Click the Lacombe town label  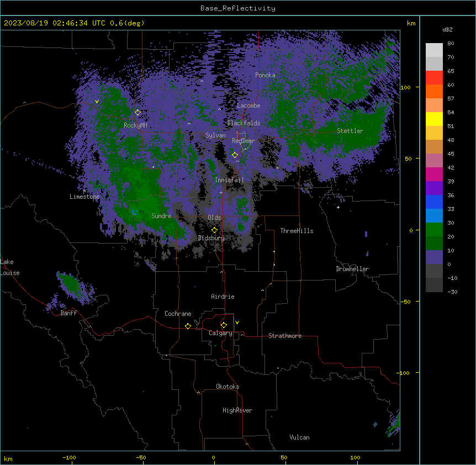point(248,105)
